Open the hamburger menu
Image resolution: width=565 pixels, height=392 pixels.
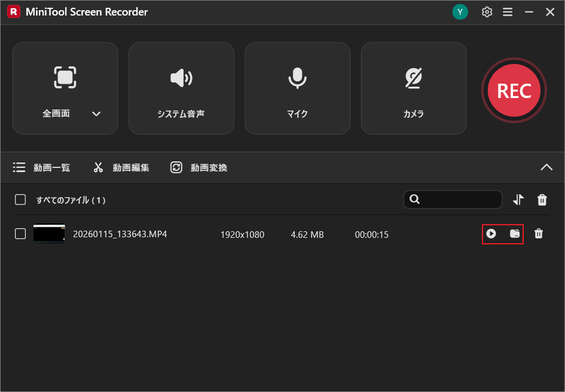coord(508,11)
